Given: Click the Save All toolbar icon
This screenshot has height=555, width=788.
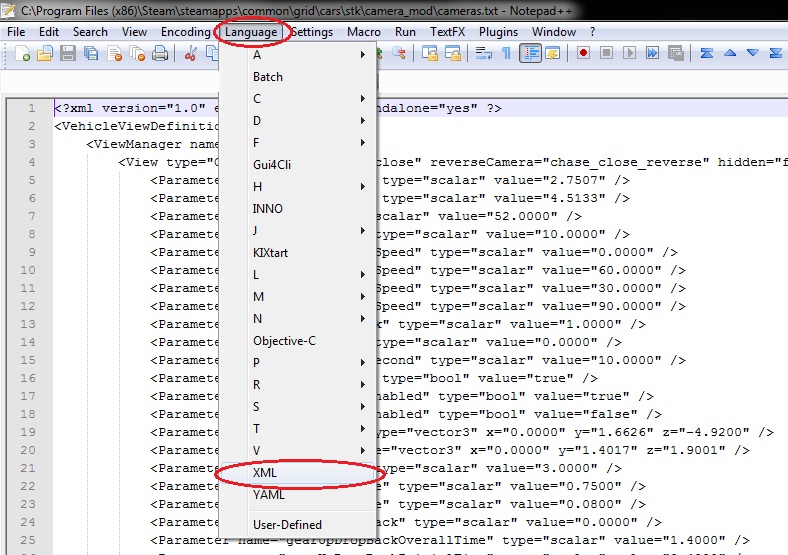Looking at the screenshot, I should coord(91,53).
